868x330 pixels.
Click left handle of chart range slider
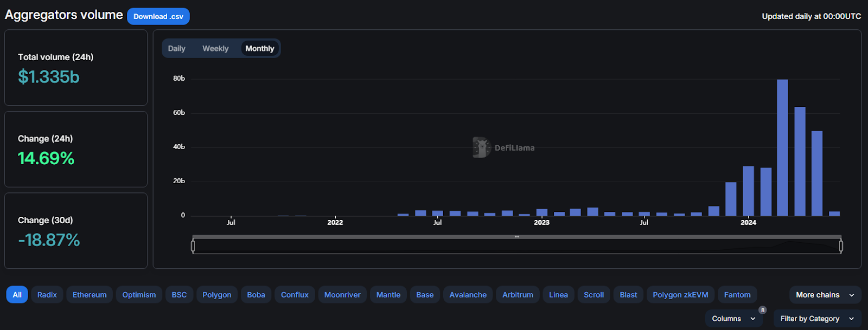pyautogui.click(x=193, y=246)
